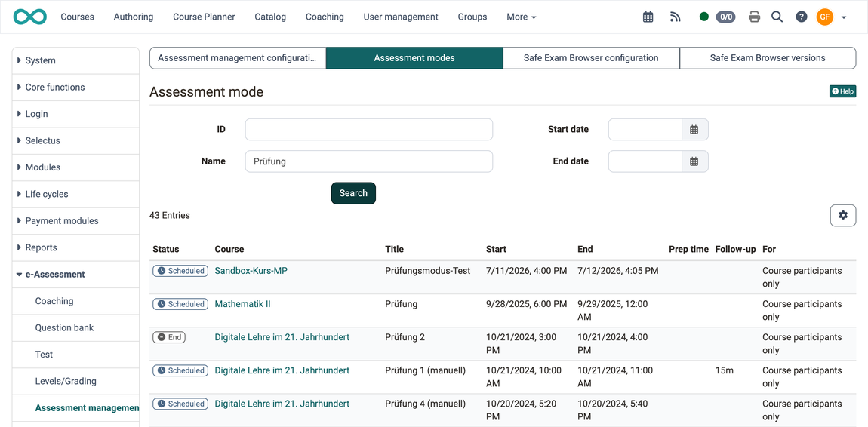The width and height of the screenshot is (868, 427).
Task: Click the OpenOlat infinity logo
Action: click(x=30, y=17)
